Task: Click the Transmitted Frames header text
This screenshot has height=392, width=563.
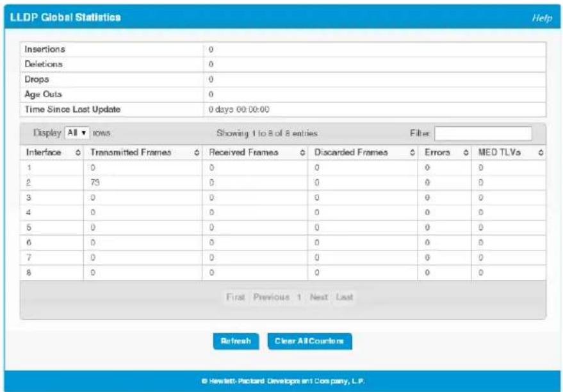Action: click(131, 152)
